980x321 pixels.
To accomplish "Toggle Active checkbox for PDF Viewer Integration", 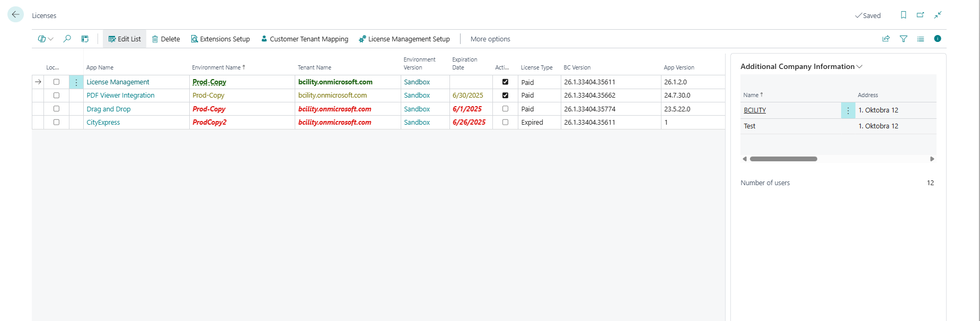I will pyautogui.click(x=505, y=96).
